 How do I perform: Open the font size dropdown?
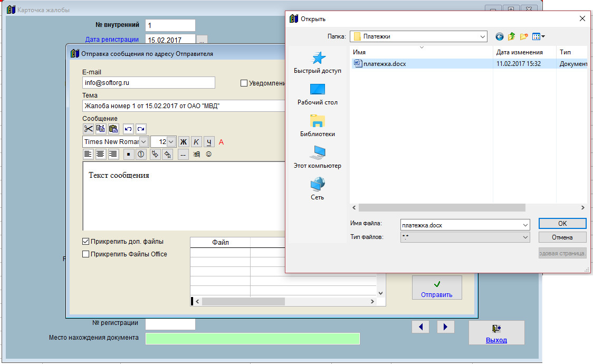tap(171, 142)
